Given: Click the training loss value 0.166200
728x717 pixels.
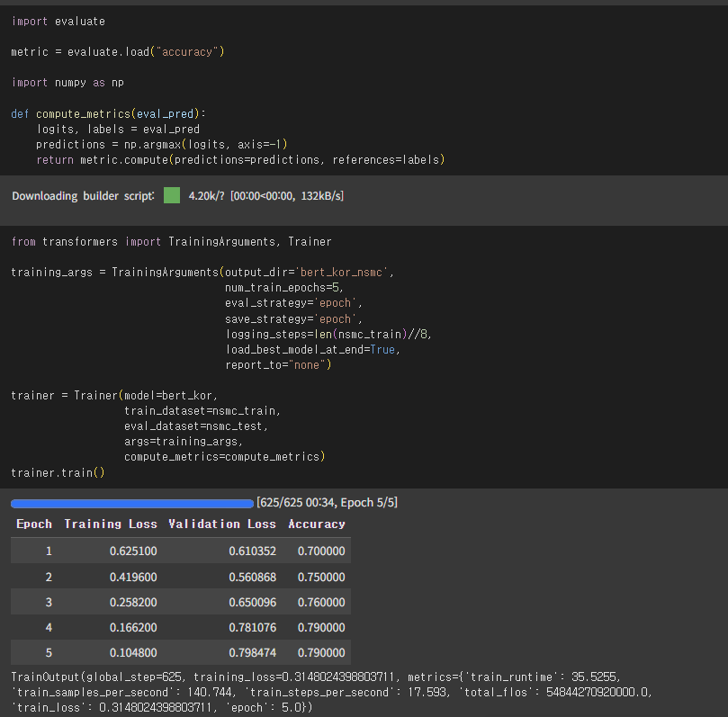Looking at the screenshot, I should pyautogui.click(x=133, y=627).
